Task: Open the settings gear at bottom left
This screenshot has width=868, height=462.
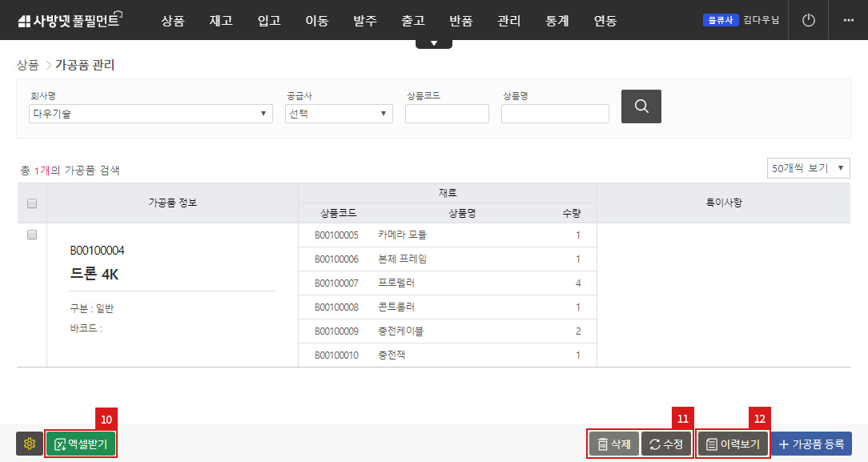Action: [30, 444]
